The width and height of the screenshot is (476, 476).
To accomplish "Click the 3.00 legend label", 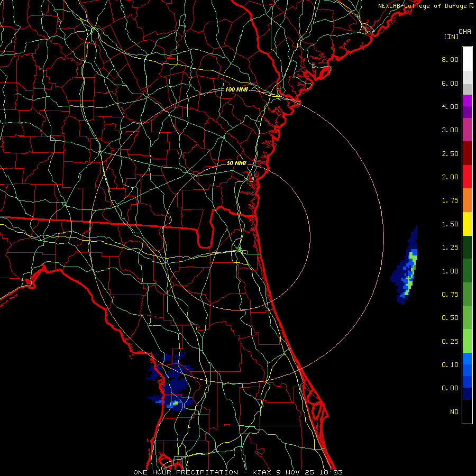I will click(x=450, y=130).
